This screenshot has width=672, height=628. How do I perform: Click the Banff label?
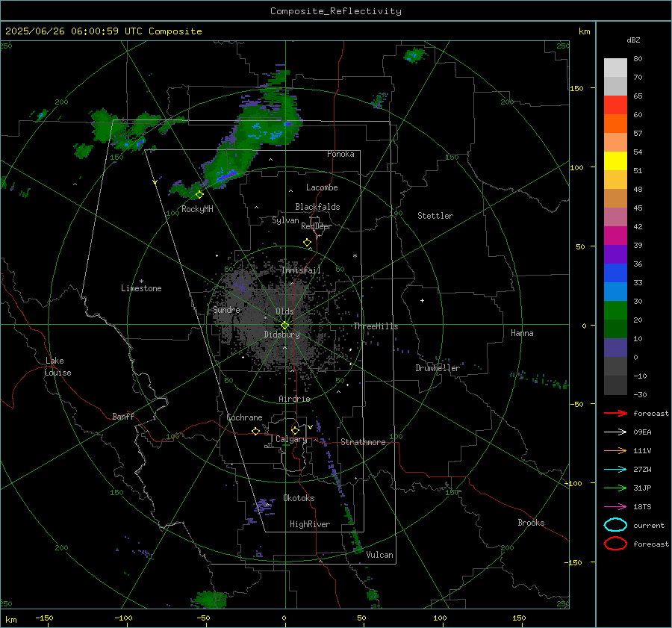coord(123,416)
